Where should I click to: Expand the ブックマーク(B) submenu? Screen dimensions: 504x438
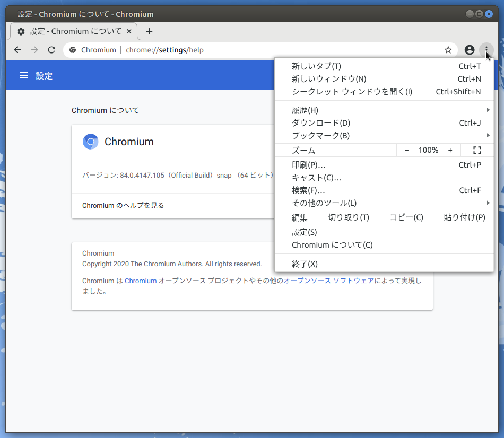point(384,136)
